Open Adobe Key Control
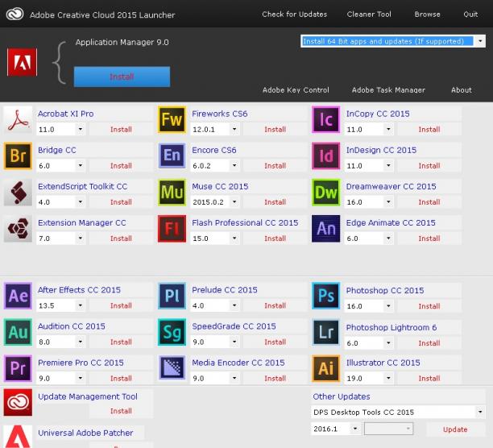Image resolution: width=493 pixels, height=448 pixels. [296, 90]
